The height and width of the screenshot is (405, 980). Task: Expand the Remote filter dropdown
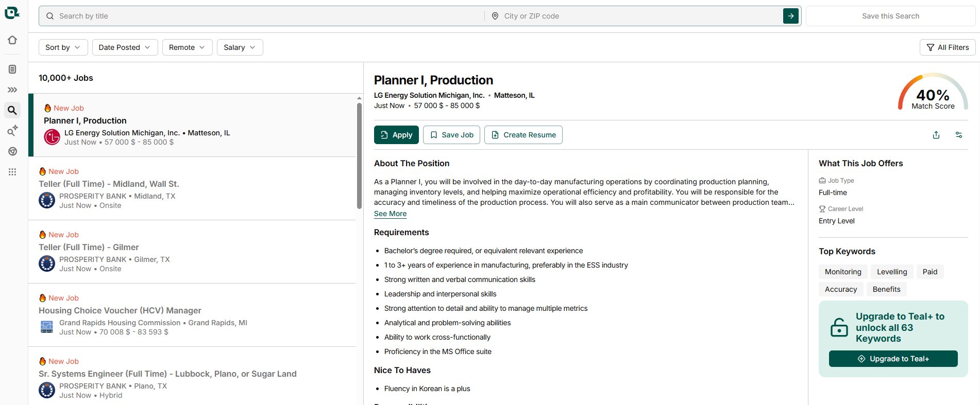tap(187, 47)
